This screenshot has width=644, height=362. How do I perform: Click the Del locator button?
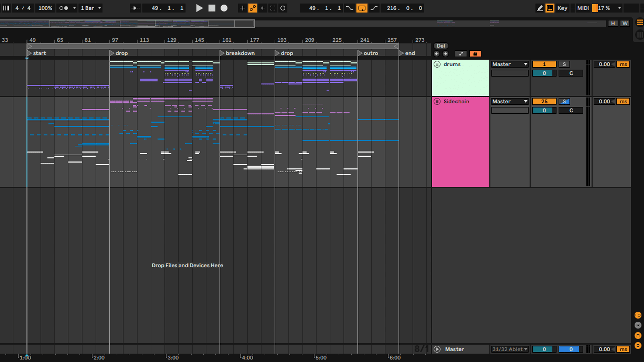point(441,46)
